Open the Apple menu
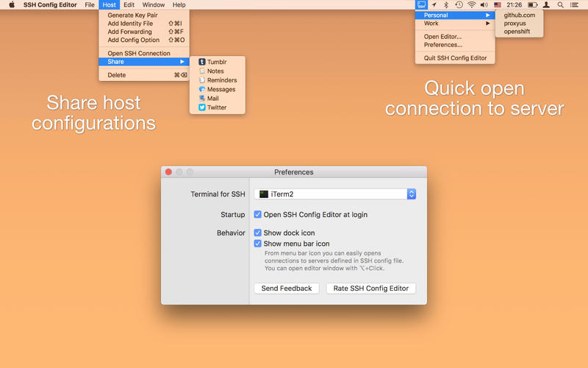 click(x=12, y=5)
